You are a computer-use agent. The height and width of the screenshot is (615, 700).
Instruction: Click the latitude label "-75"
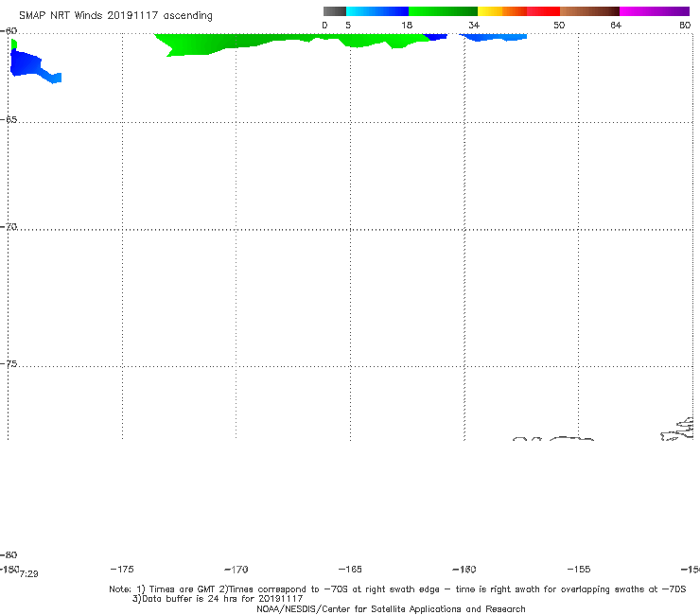pyautogui.click(x=9, y=364)
